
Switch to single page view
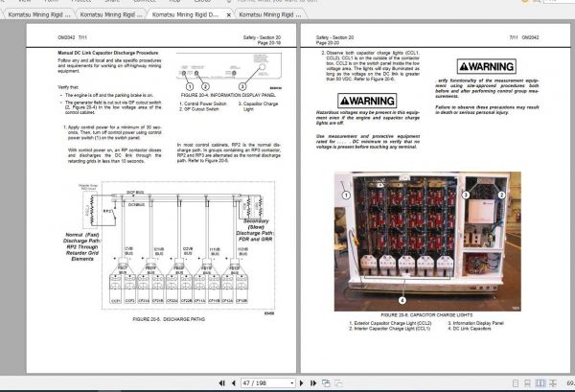click(516, 383)
